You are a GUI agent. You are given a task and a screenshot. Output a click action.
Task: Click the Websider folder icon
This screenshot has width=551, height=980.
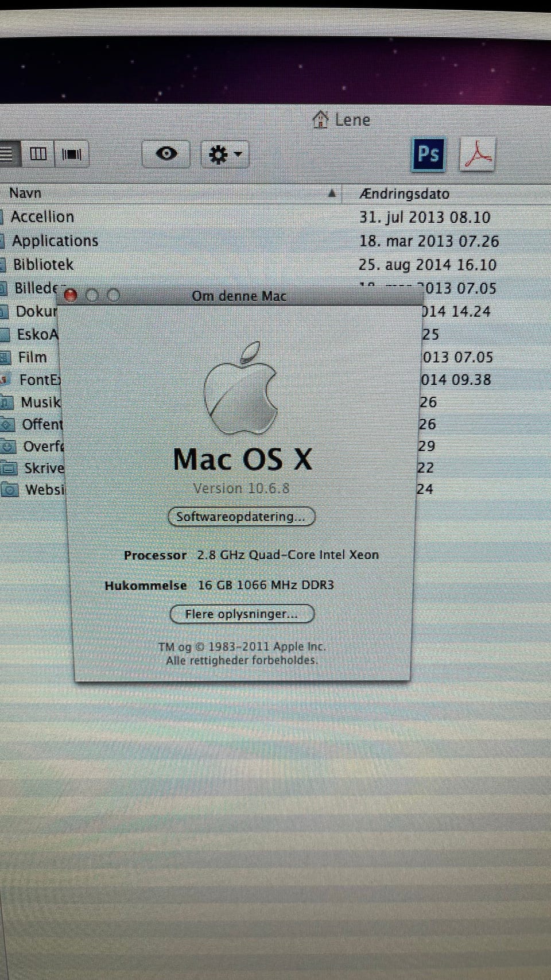click(x=10, y=490)
